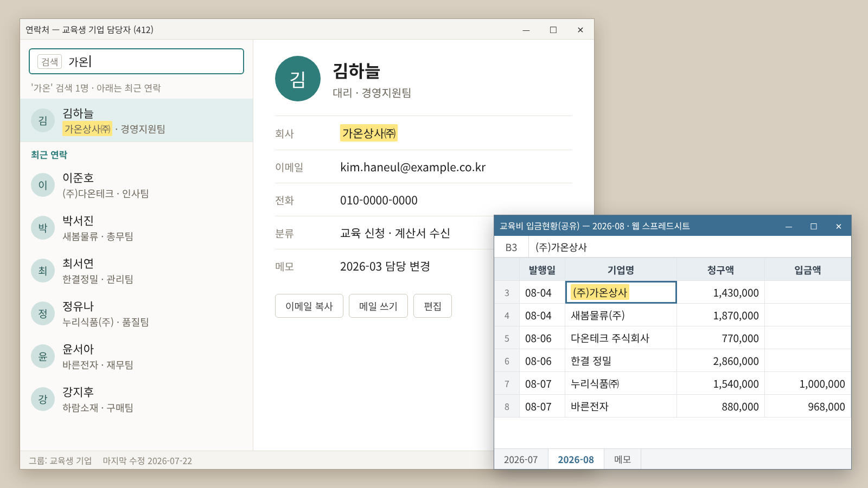Select the cell containing 새봄물류(주)
Viewport: 868px width, 488px height.
[x=621, y=316]
